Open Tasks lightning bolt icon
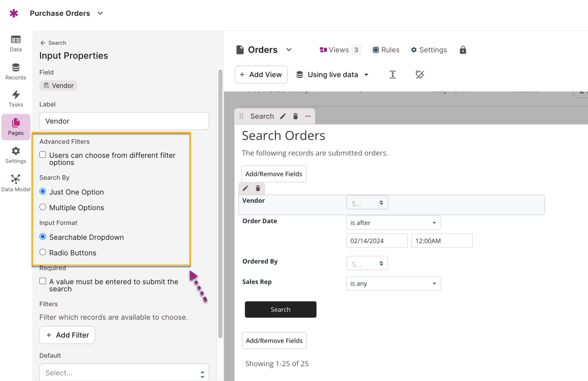Viewport: 588px width, 381px height. 16,95
